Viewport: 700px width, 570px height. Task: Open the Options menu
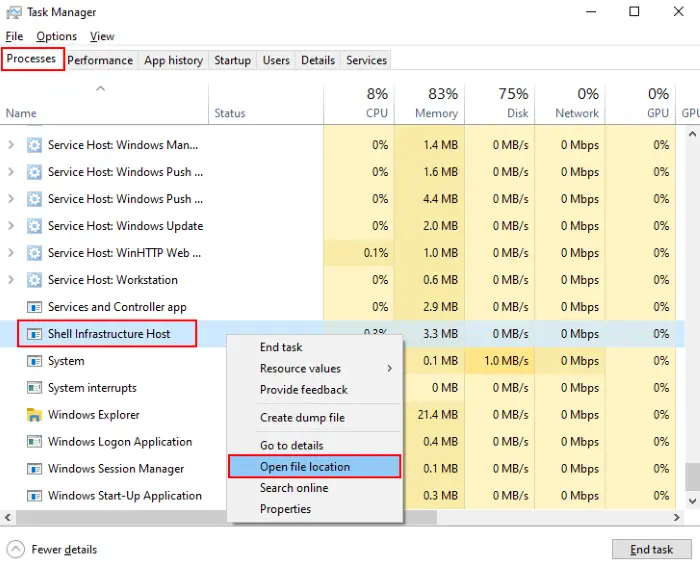pos(56,36)
